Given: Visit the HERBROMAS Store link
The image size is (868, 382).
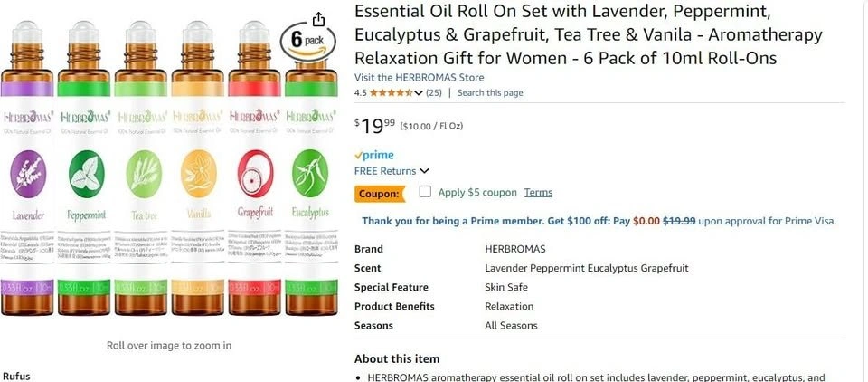Looking at the screenshot, I should coord(419,77).
